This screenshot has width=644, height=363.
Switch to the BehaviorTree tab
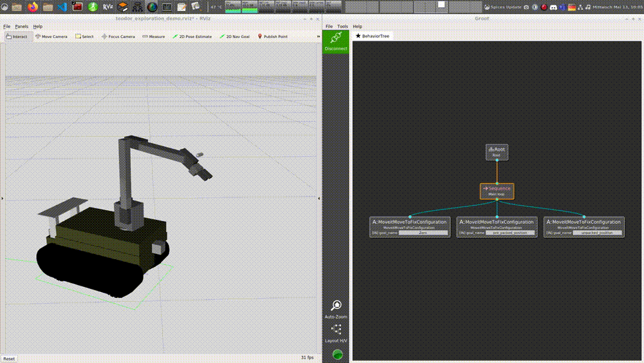tap(372, 36)
